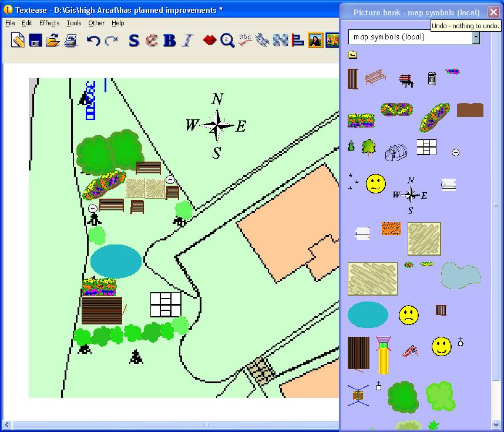
Task: Click the magnifier zoom icon
Action: (227, 41)
